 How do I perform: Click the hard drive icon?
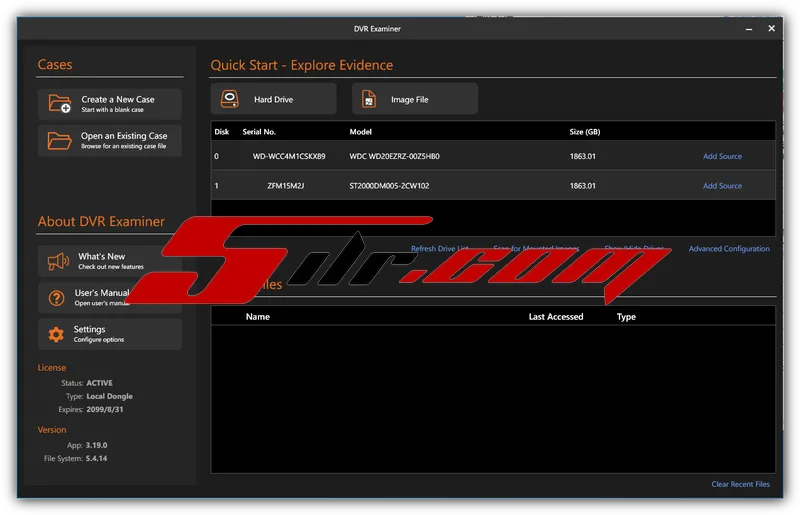pos(230,99)
